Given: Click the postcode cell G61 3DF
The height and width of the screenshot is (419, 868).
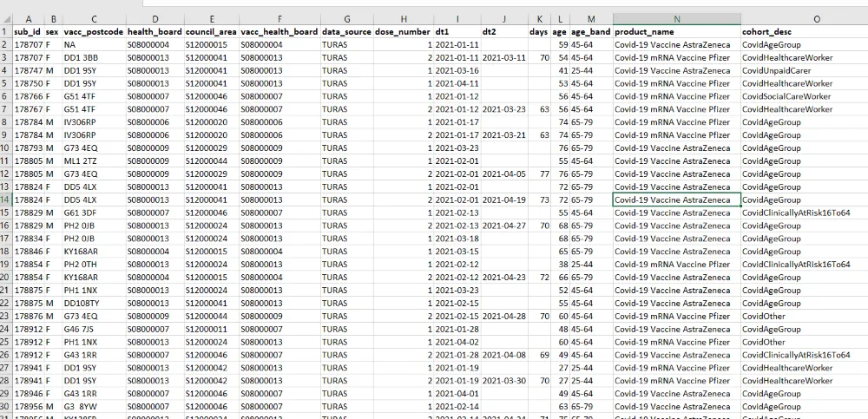Looking at the screenshot, I should coord(80,213).
